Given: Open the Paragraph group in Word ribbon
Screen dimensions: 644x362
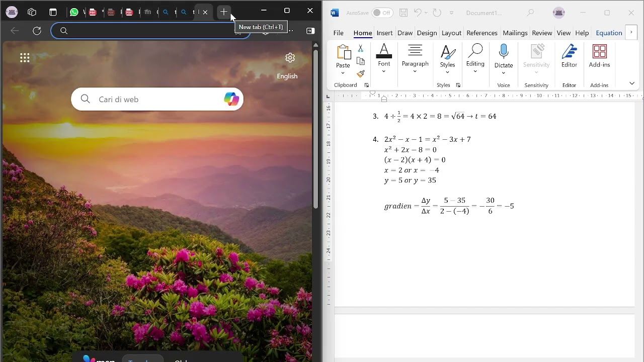Looking at the screenshot, I should click(x=415, y=59).
